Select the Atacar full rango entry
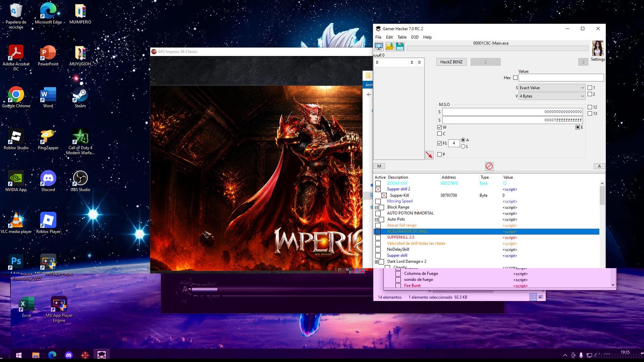This screenshot has height=362, width=644. [401, 226]
